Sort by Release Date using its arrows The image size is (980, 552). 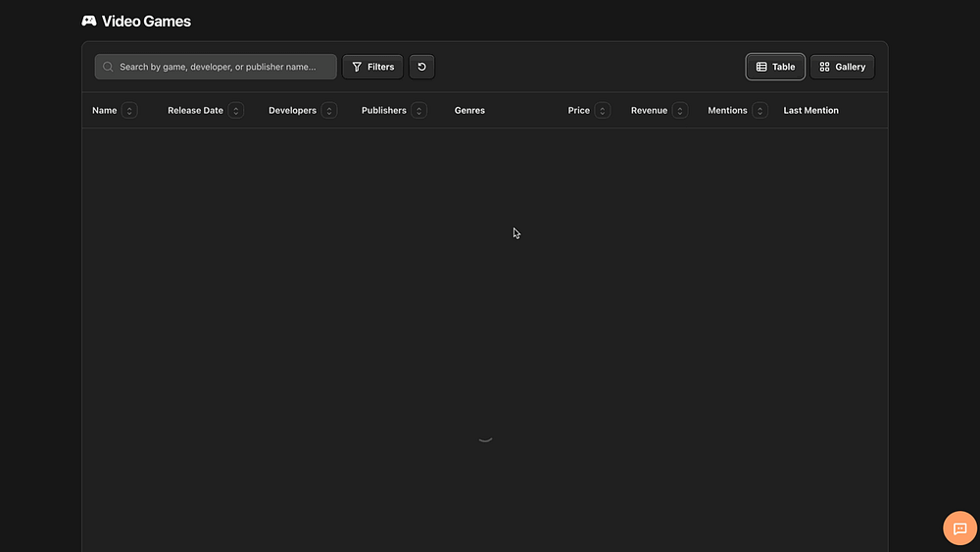[x=235, y=111]
